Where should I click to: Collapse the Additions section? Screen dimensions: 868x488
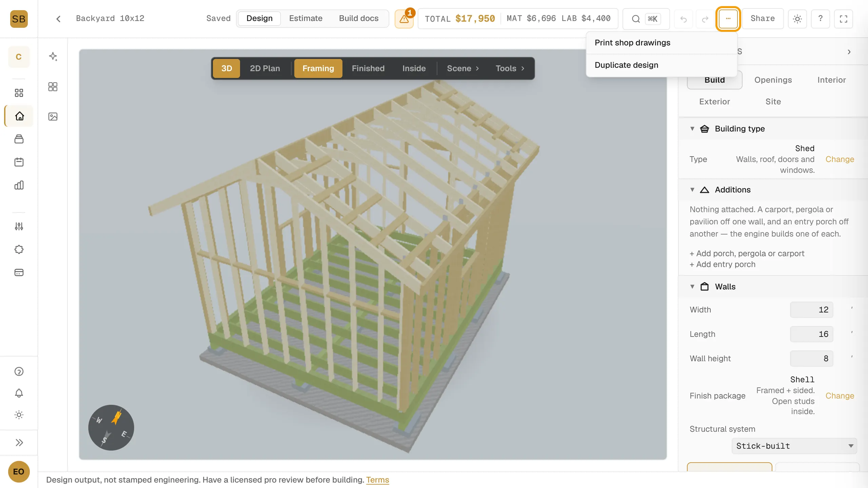692,190
